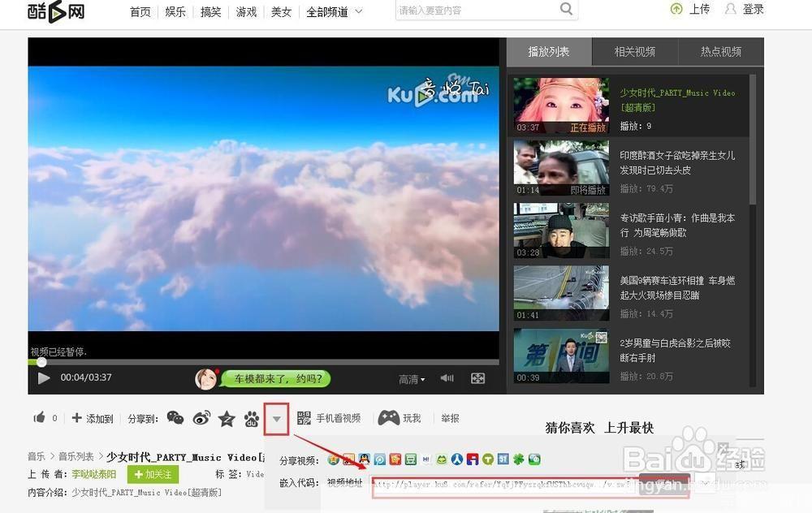The image size is (812, 513).
Task: Share via QQ penguin icon
Action: 365,459
